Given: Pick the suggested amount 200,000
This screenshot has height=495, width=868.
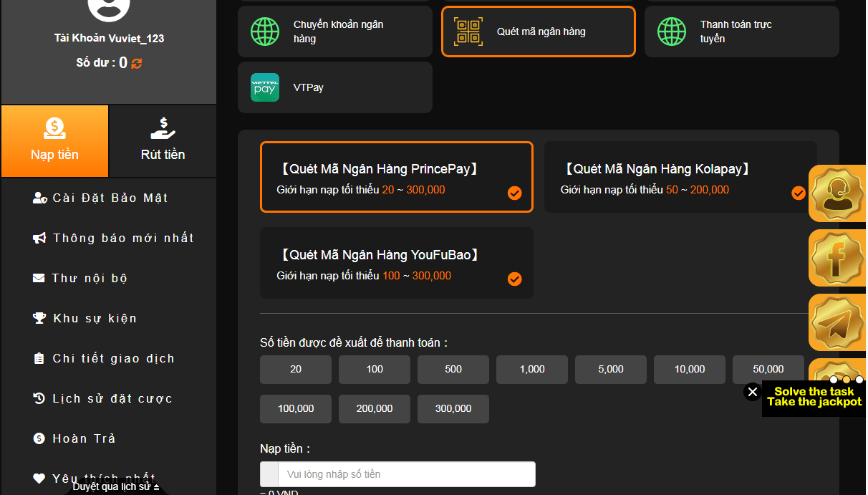Looking at the screenshot, I should point(375,409).
